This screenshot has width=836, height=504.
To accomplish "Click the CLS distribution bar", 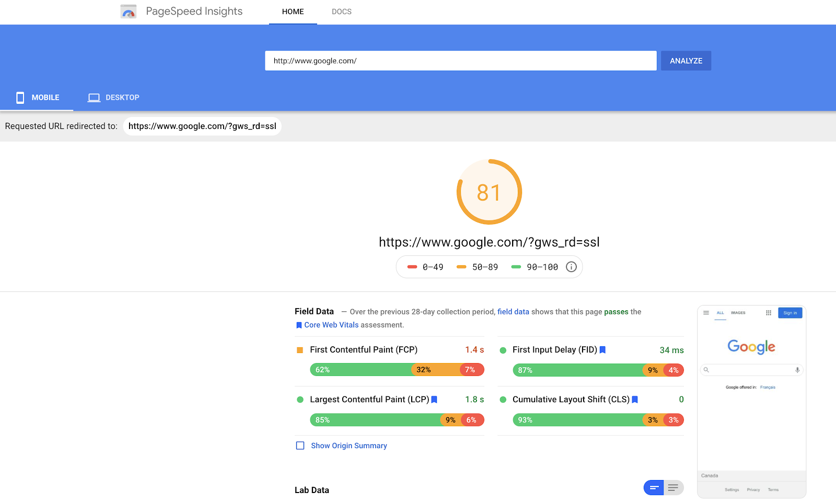I will click(x=598, y=420).
